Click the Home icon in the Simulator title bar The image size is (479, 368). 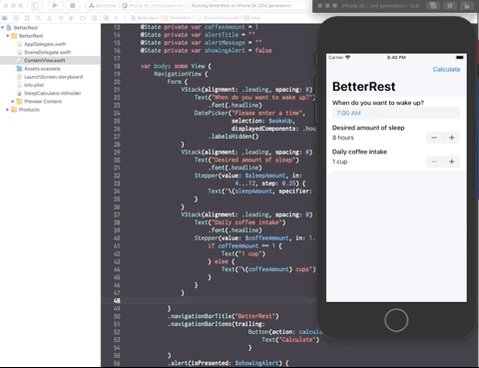pos(450,6)
